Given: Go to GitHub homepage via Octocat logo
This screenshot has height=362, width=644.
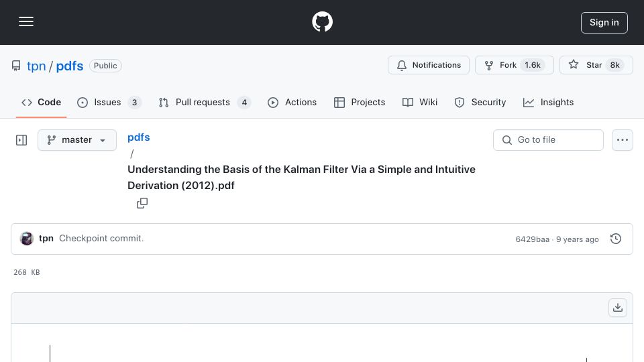Looking at the screenshot, I should [322, 21].
